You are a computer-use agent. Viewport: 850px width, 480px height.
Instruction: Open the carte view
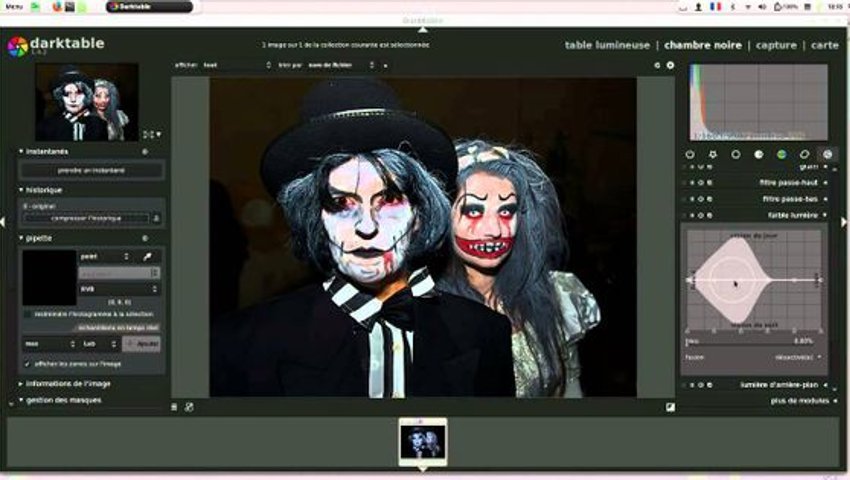click(825, 45)
